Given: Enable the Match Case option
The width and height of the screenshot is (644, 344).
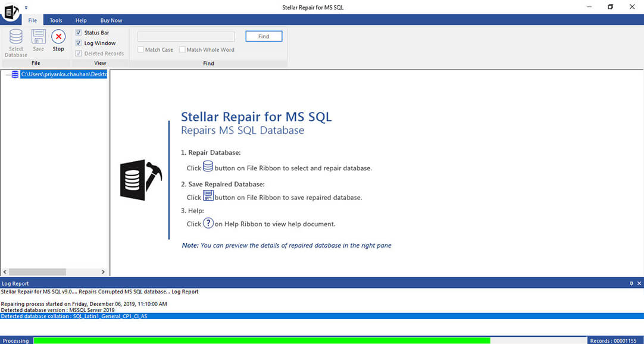Looking at the screenshot, I should (x=141, y=50).
